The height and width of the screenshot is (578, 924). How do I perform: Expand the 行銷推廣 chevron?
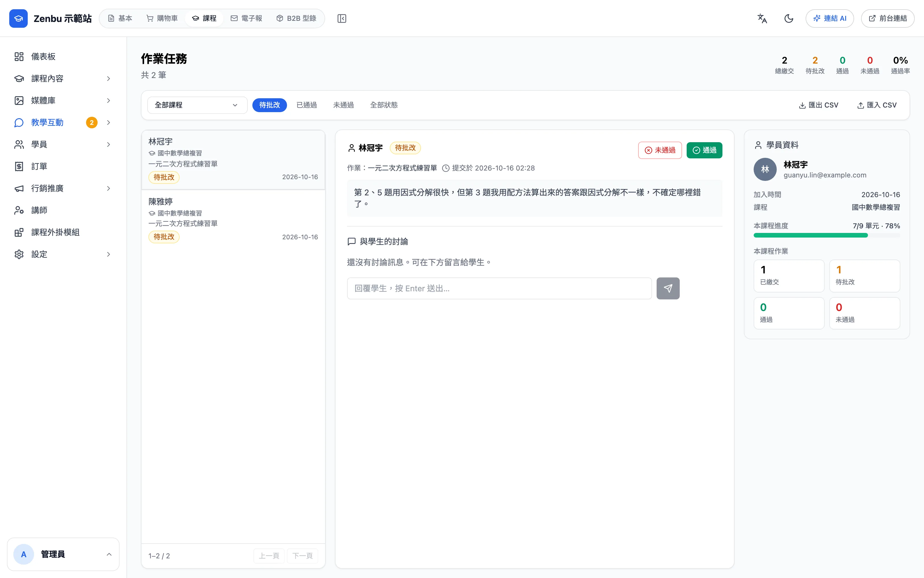point(109,188)
